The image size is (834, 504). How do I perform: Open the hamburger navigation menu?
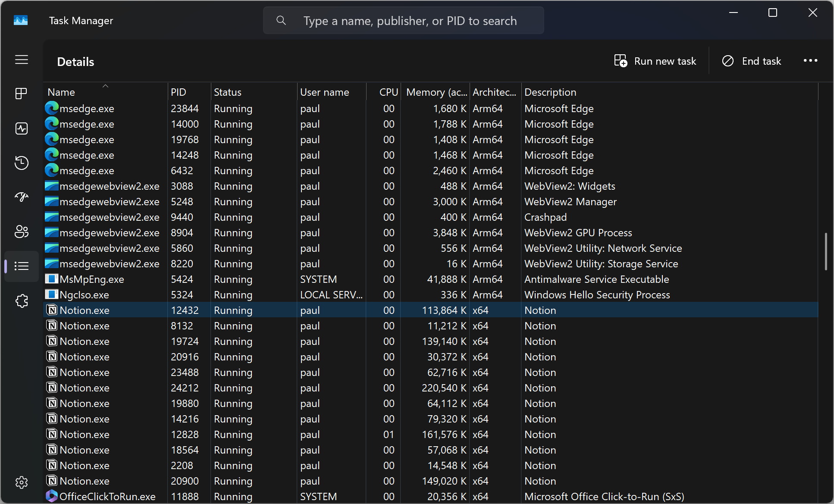pos(21,59)
